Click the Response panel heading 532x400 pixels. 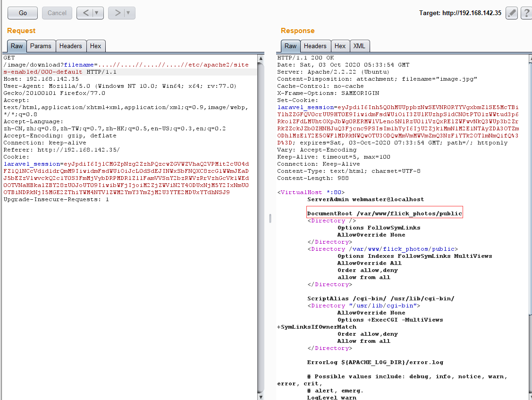point(297,31)
